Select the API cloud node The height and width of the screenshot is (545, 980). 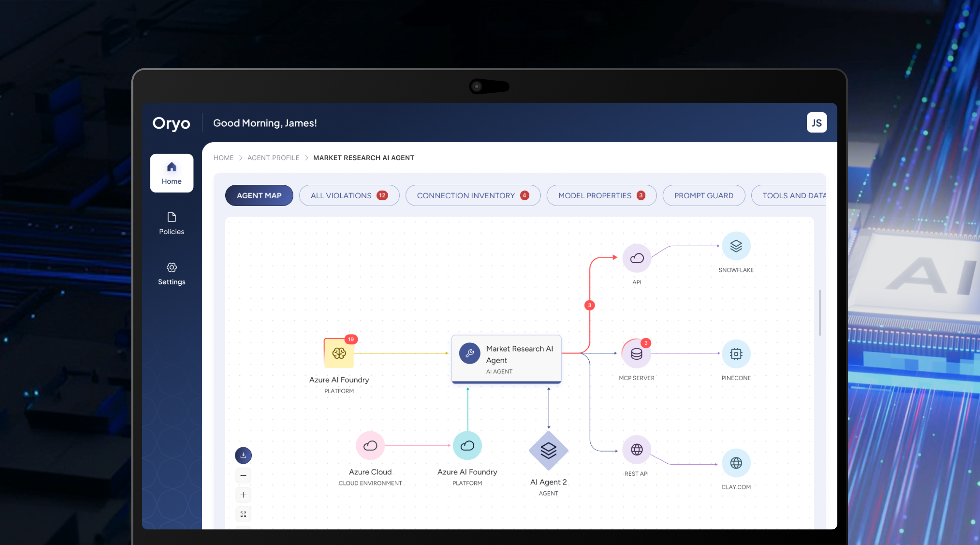tap(636, 258)
